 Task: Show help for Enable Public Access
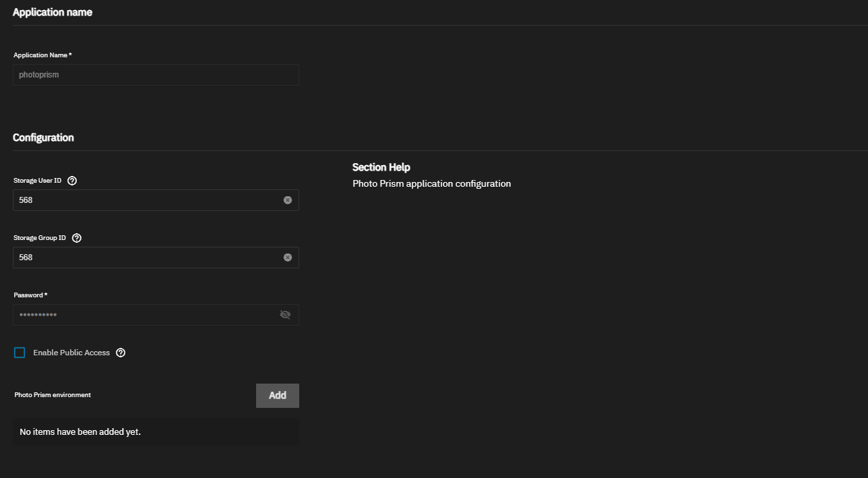[x=121, y=353]
